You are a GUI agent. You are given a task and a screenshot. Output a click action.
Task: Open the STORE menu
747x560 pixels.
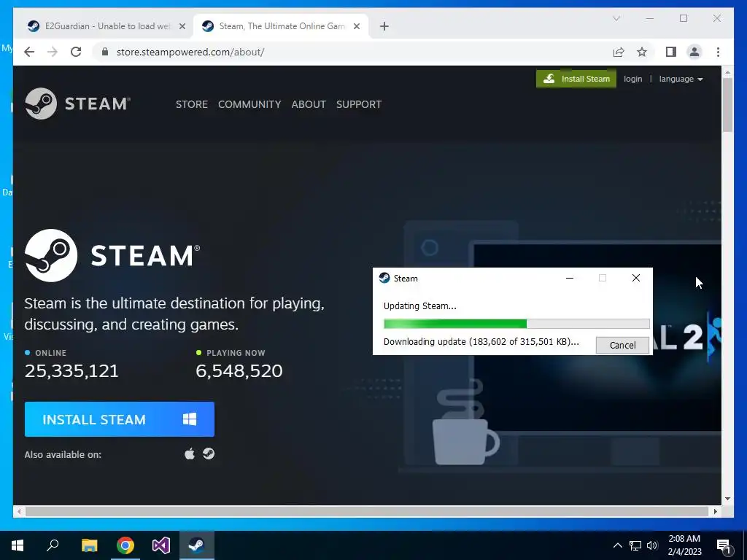192,104
